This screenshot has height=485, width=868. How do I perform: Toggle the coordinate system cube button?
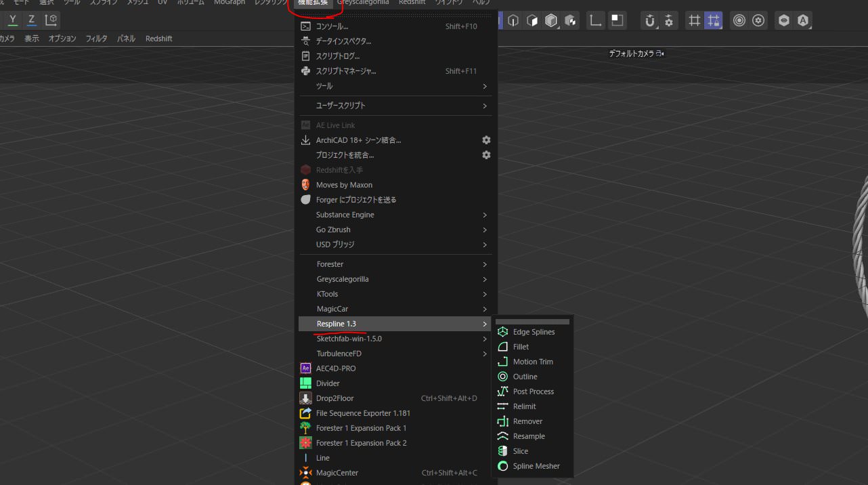click(x=51, y=20)
